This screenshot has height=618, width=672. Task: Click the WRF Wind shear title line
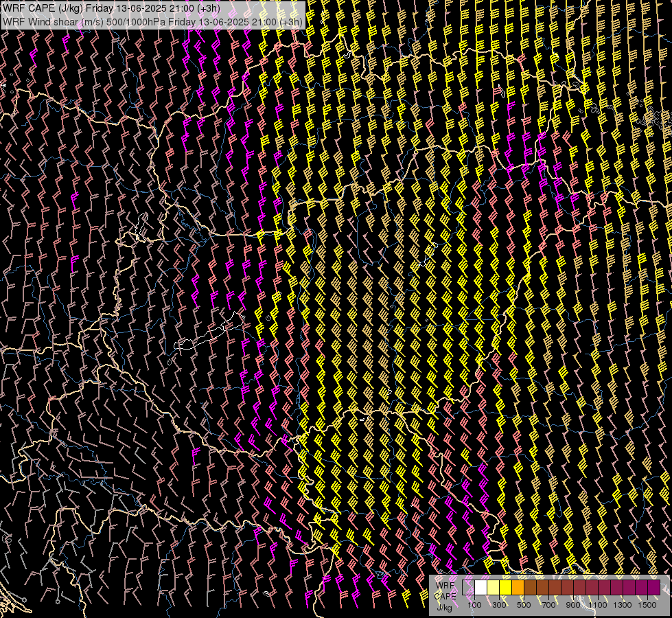[152, 22]
